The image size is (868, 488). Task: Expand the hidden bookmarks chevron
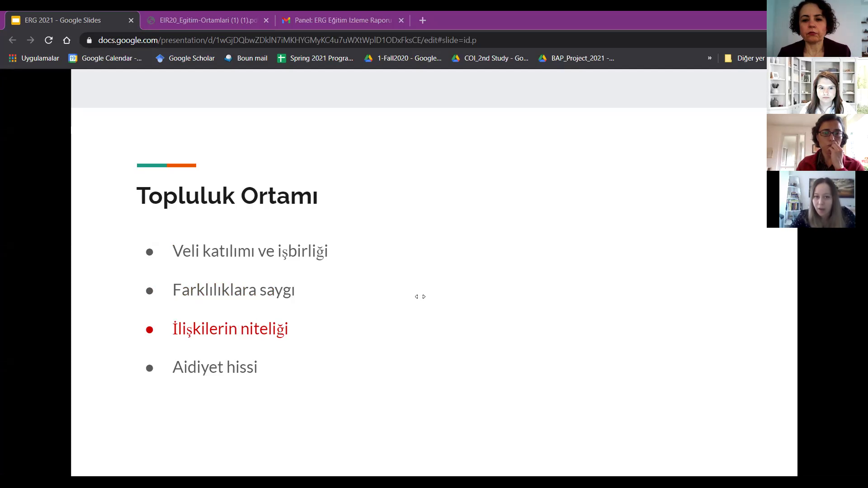(x=709, y=58)
